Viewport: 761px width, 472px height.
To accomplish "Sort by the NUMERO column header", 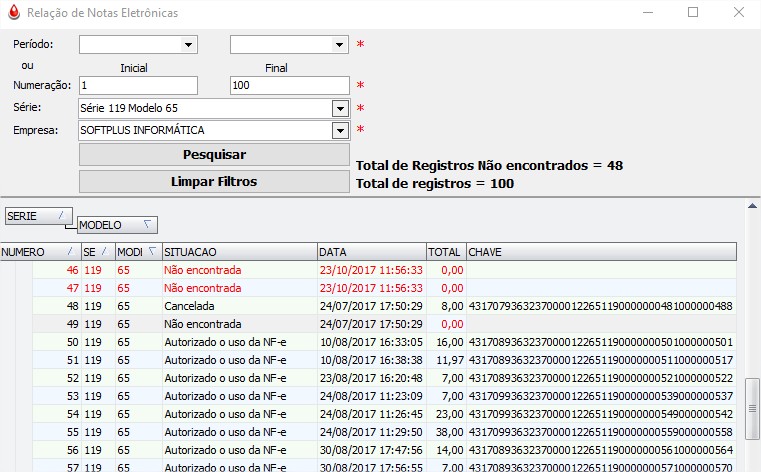I will pos(40,252).
